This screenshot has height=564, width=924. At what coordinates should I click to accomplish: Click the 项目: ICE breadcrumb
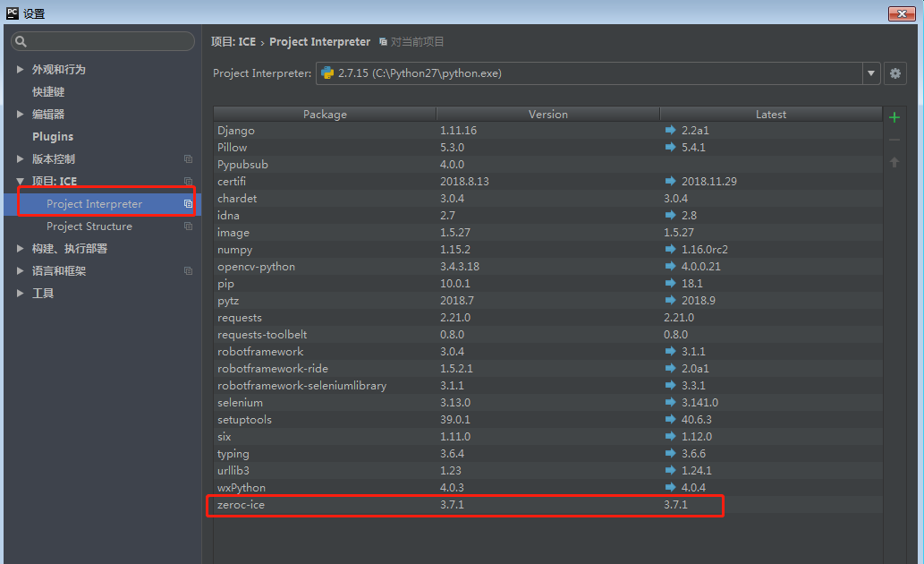233,42
